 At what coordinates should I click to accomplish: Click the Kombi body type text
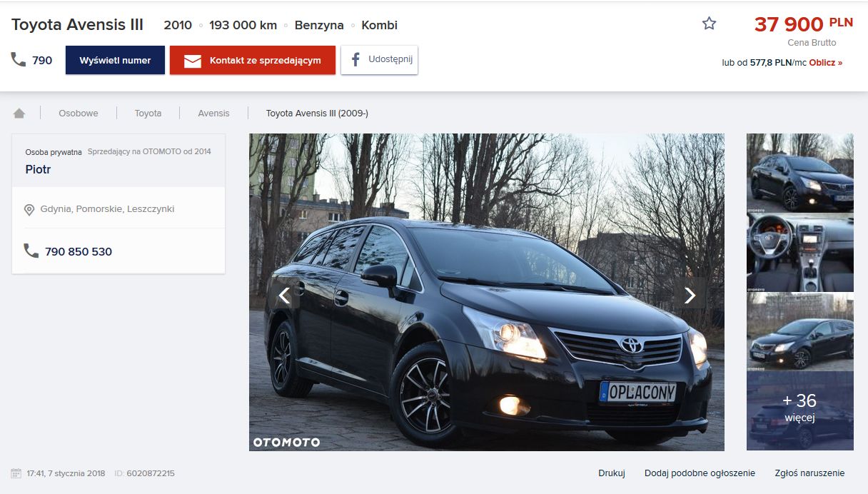(380, 25)
